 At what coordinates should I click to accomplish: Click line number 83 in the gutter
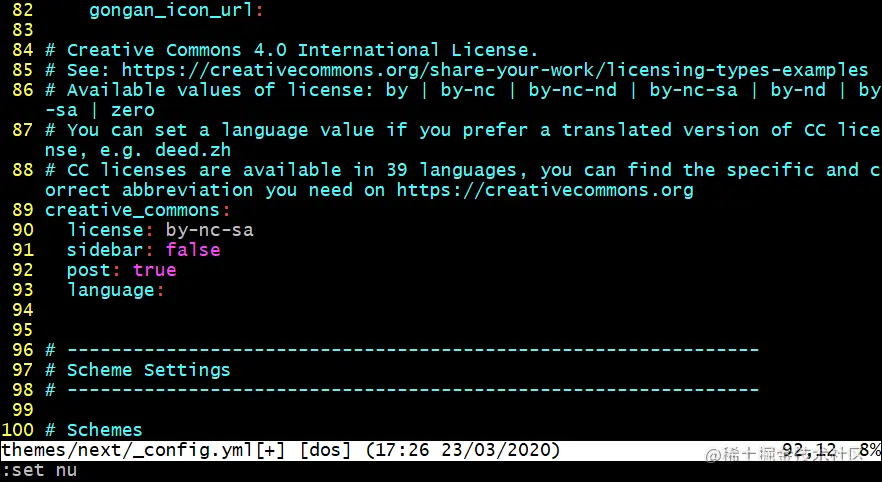click(x=22, y=30)
